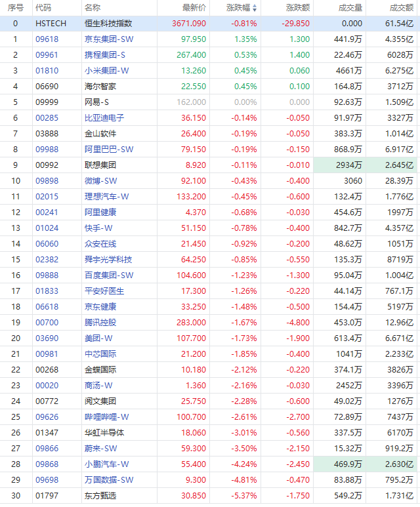420x507 pixels.
Task: Sort by 成交额 column header
Action: tap(402, 8)
